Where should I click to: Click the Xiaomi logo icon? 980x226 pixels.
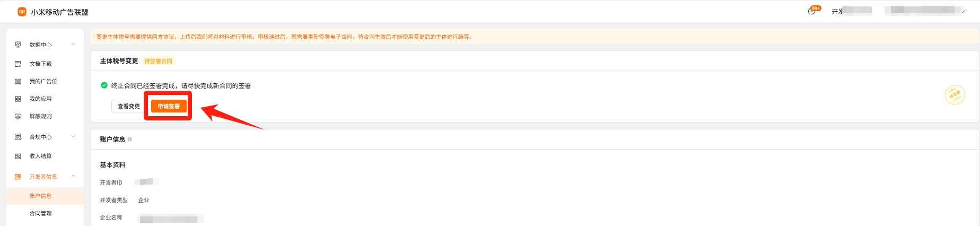[22, 12]
